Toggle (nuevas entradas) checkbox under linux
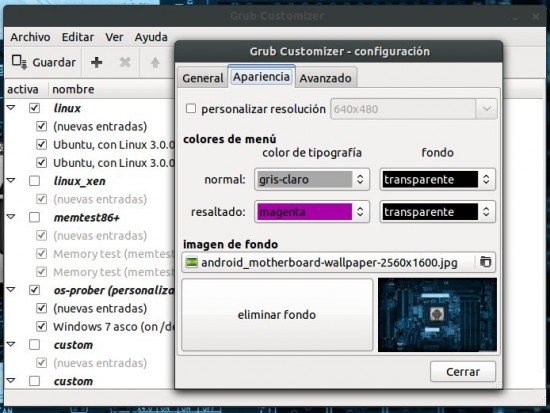 [41, 126]
